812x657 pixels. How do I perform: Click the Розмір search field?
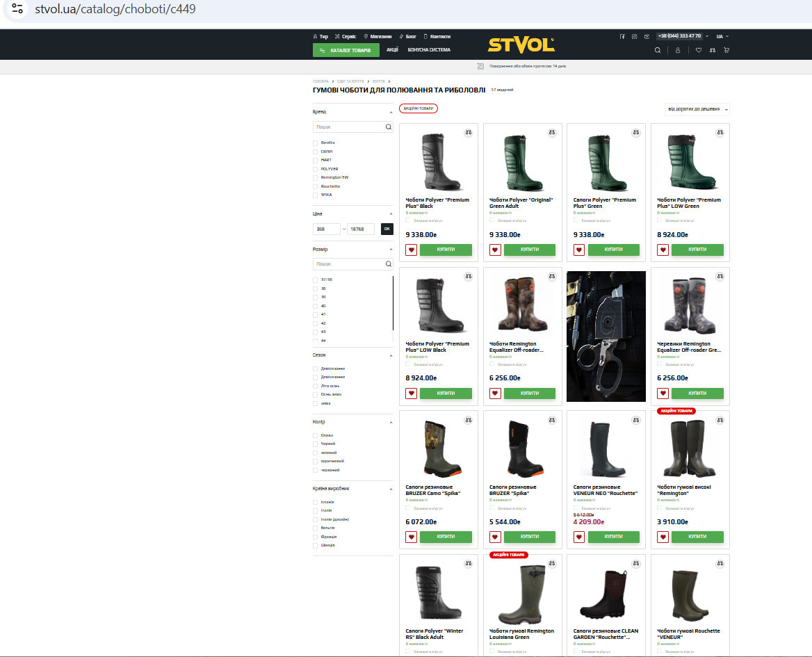[x=352, y=264]
